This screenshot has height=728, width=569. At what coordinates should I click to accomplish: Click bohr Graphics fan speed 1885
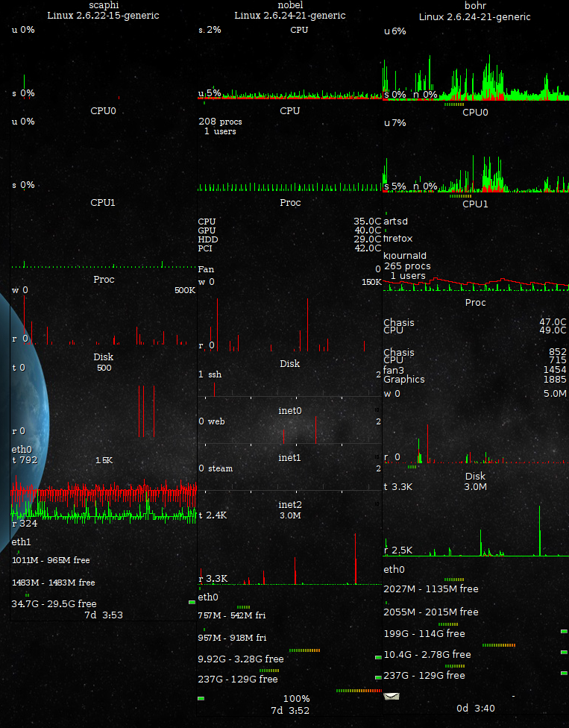[555, 380]
